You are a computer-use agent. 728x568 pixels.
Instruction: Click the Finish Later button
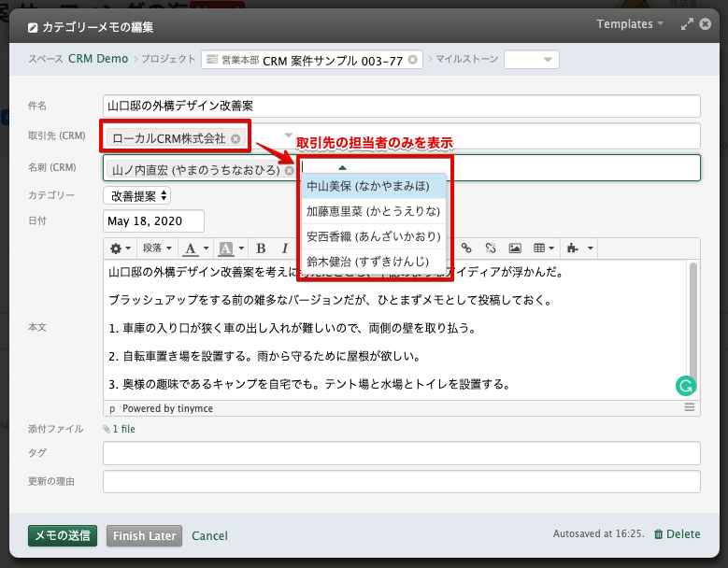tap(144, 535)
